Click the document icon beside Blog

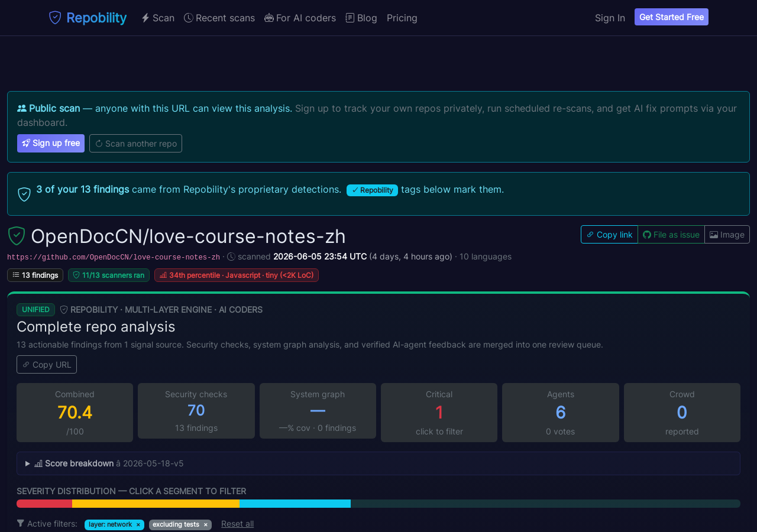point(350,18)
